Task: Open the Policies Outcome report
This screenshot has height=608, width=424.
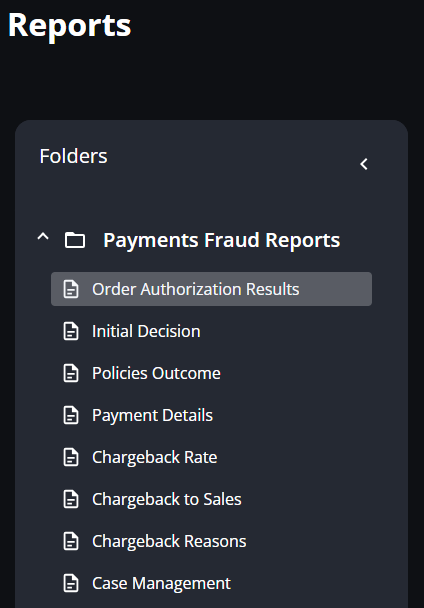Action: [156, 373]
